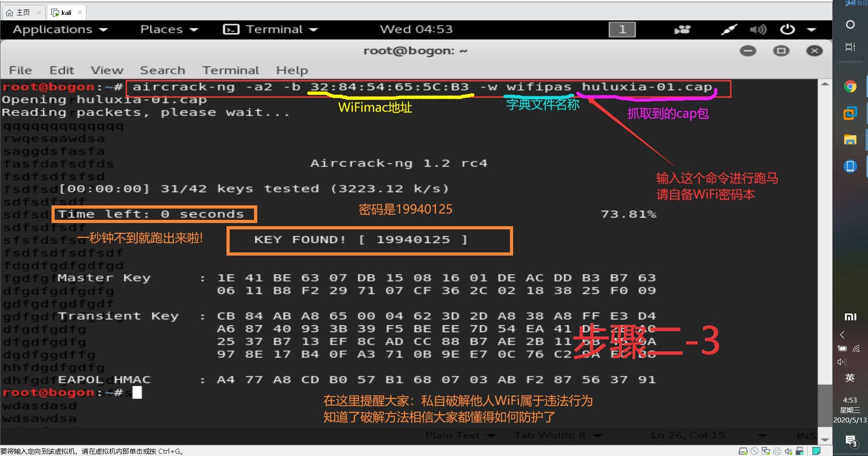Click the VMware hard disk status icon

(743, 451)
